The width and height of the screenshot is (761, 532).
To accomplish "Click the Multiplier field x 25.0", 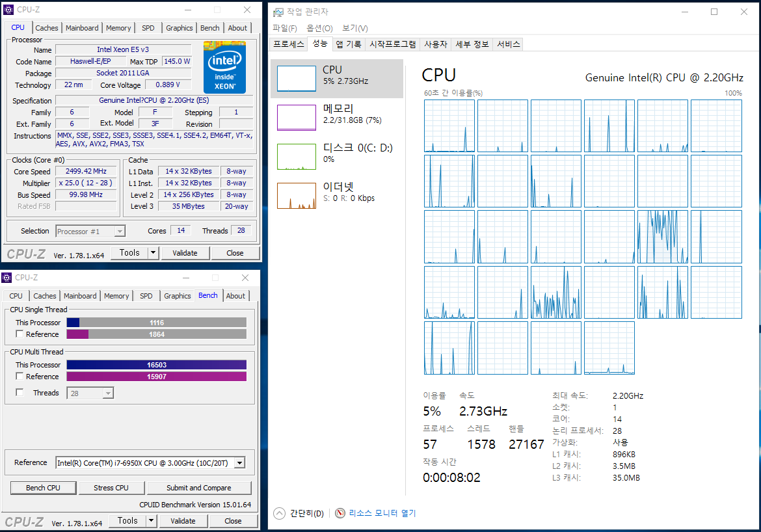I will click(86, 183).
